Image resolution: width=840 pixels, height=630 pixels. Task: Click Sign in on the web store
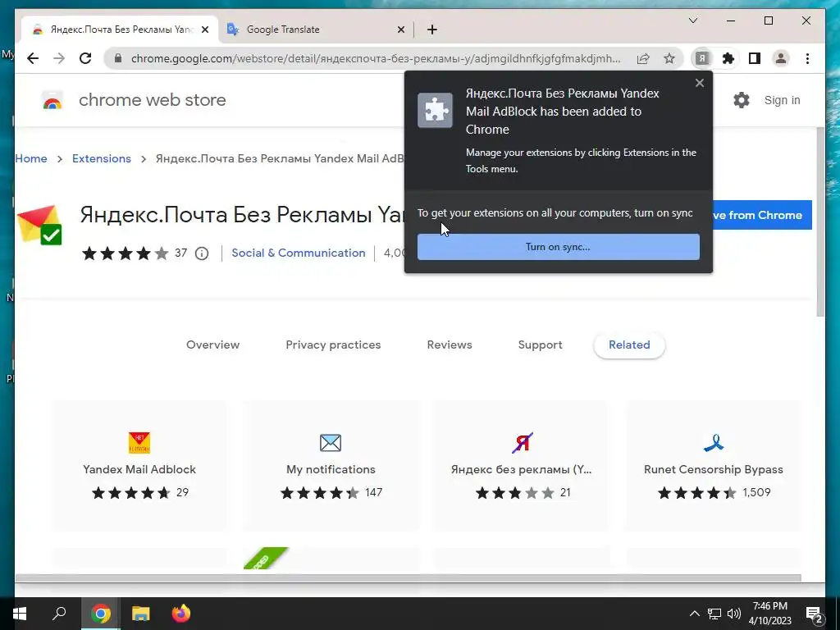(x=782, y=100)
